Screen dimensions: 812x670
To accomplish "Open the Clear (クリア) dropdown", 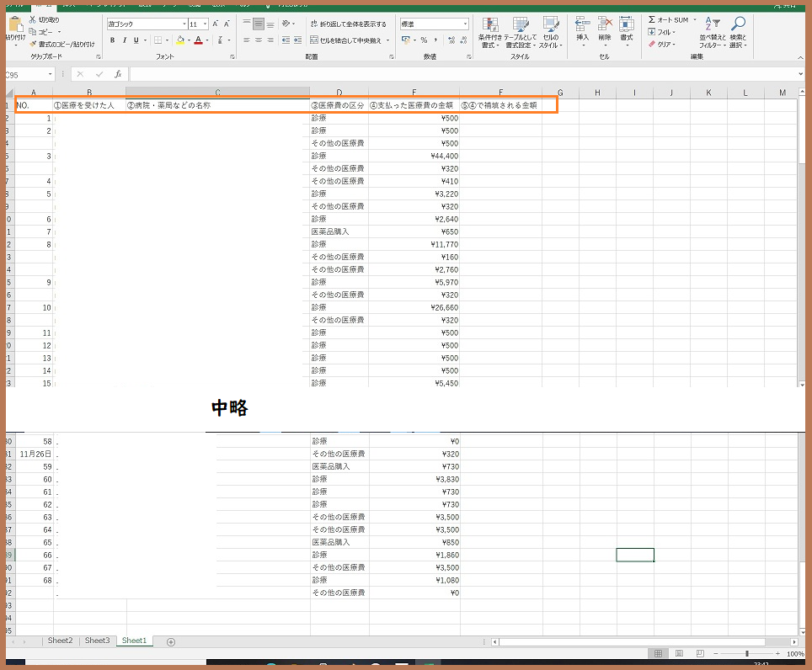I will 662,44.
